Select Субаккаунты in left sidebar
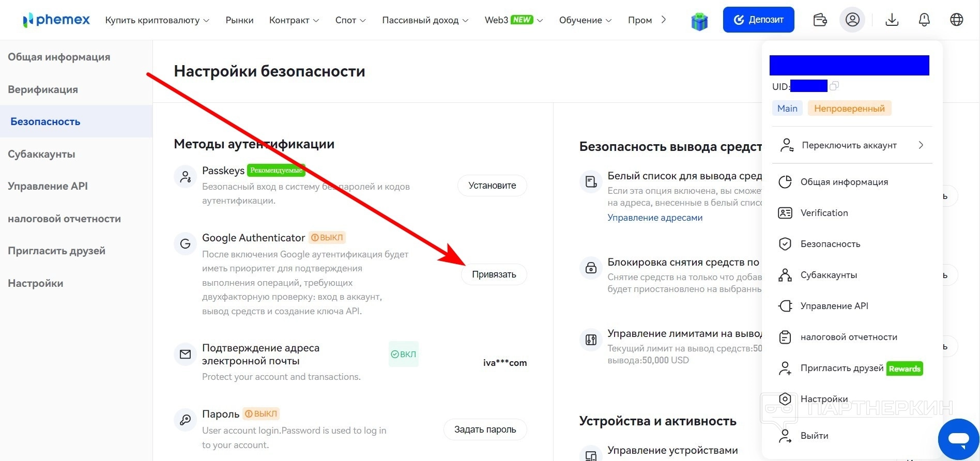 coord(41,154)
